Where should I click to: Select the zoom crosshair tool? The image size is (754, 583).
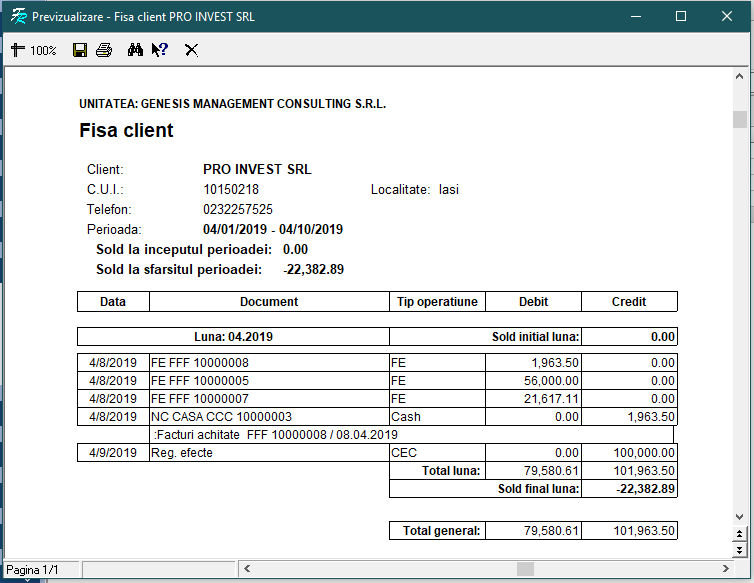(x=17, y=50)
